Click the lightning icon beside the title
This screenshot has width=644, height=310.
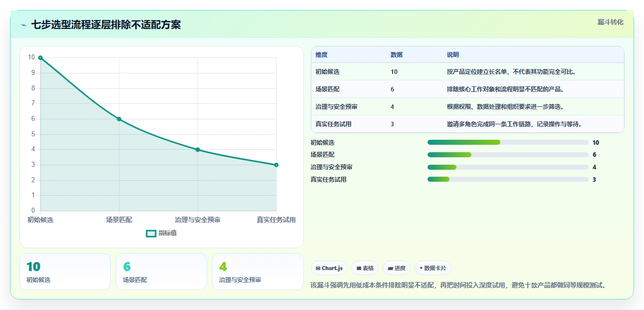click(x=23, y=25)
